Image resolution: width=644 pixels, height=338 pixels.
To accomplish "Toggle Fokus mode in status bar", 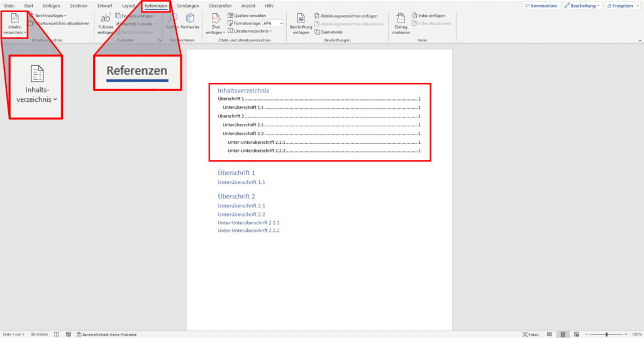I will click(531, 334).
